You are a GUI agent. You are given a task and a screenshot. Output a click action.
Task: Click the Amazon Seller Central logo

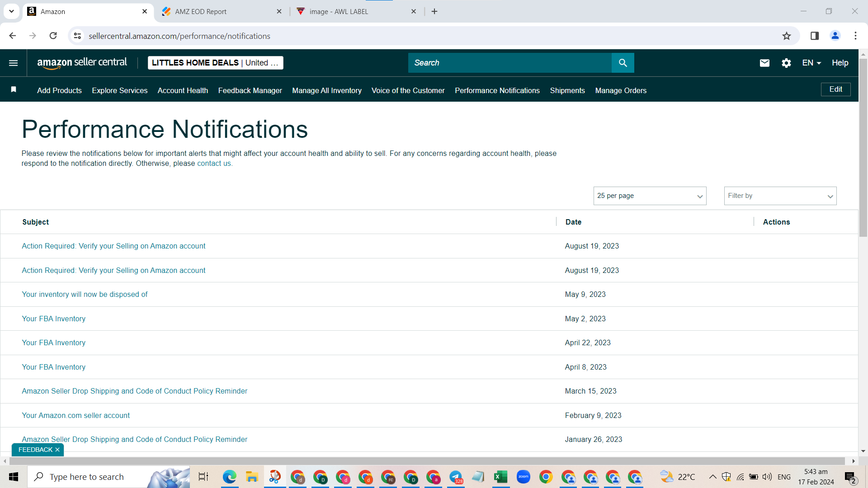[82, 63]
